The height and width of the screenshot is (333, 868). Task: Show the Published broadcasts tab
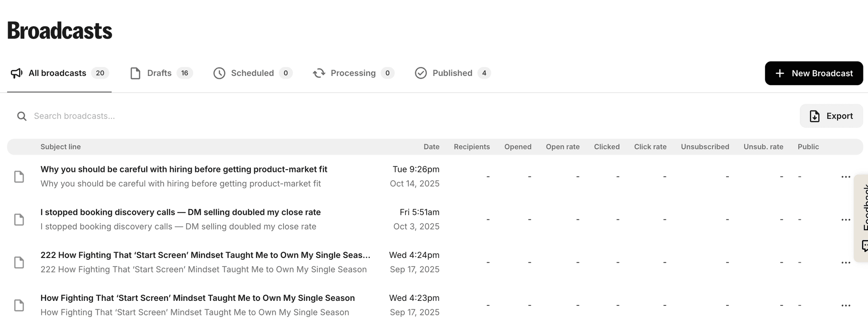pos(452,73)
